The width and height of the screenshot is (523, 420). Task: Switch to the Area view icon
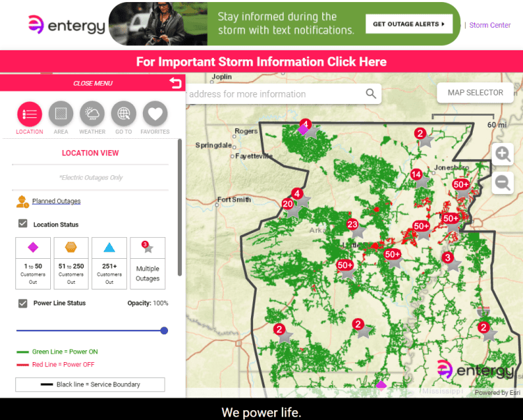tap(61, 113)
